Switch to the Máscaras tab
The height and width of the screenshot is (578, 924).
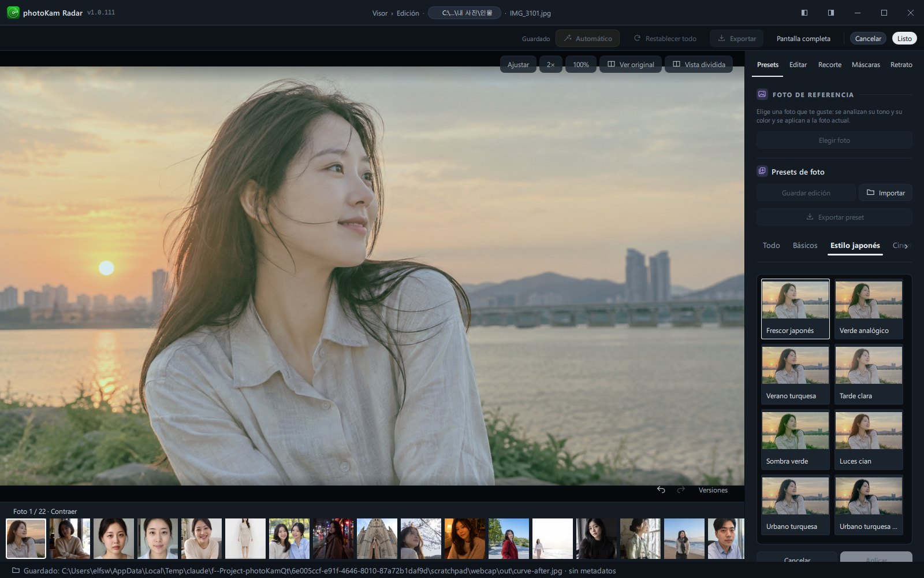pos(866,65)
